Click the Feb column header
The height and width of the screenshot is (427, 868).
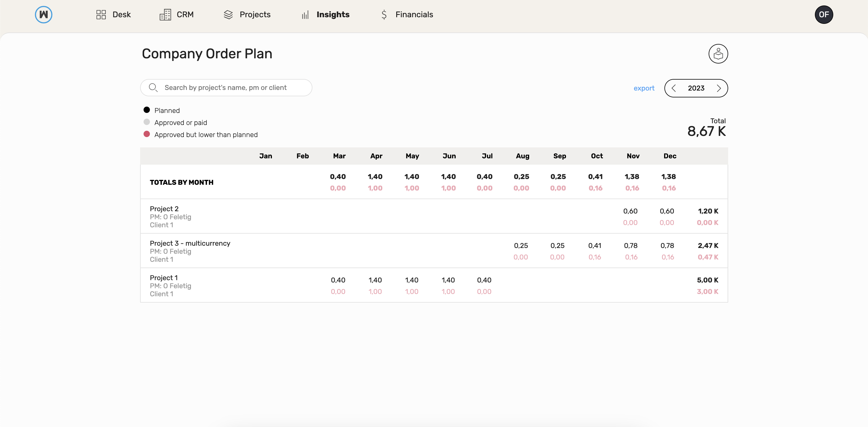[303, 156]
